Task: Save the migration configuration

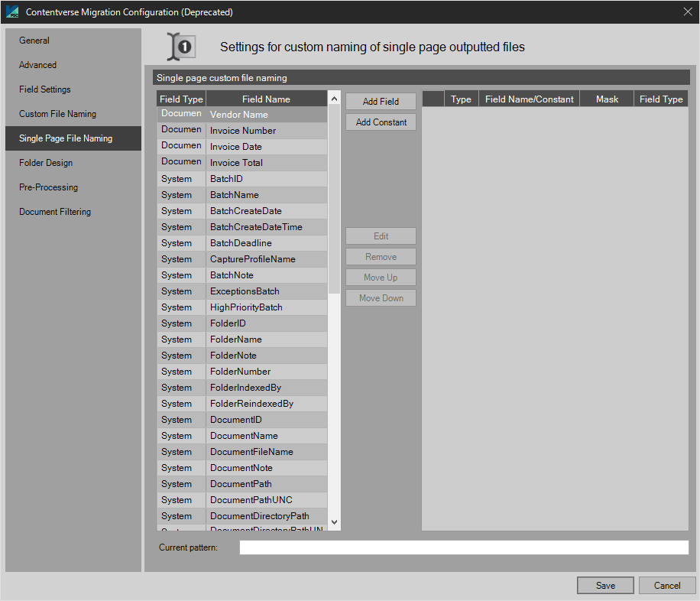Action: [605, 586]
